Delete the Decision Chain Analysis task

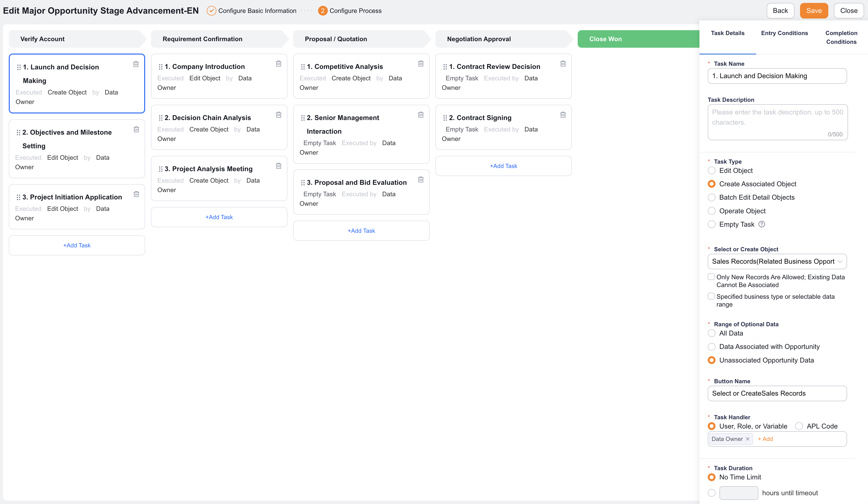coord(279,115)
